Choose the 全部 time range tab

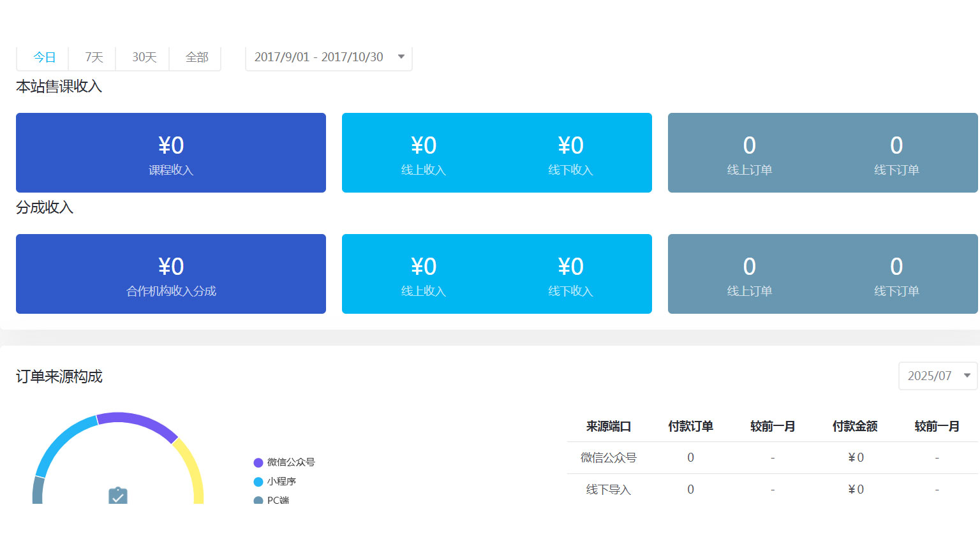[x=197, y=57]
